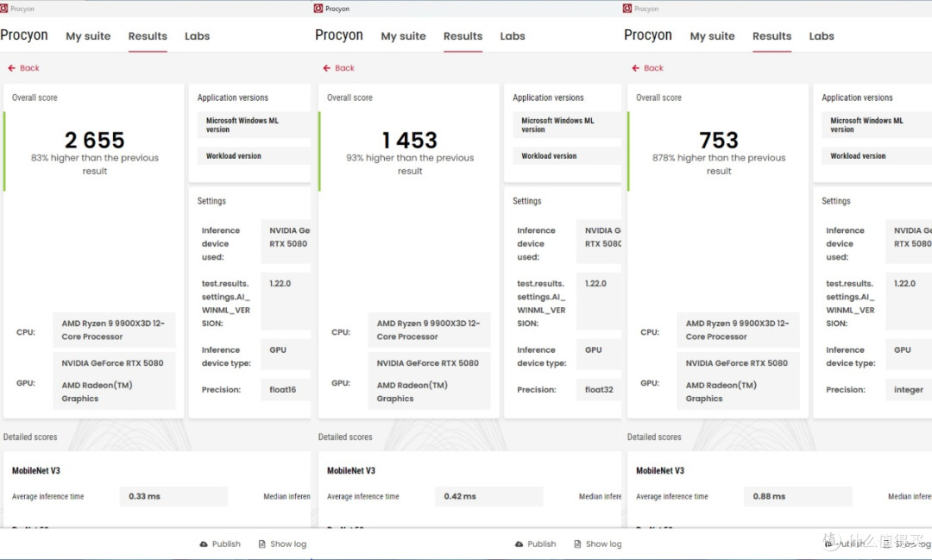The image size is (932, 560).
Task: Click NVIDIA GeForce RTX 5080 GPU in middle window
Action: [x=427, y=363]
